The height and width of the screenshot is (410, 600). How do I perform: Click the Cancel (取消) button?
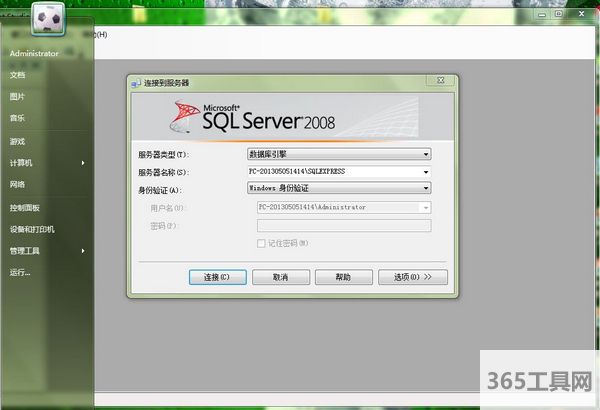coord(281,277)
